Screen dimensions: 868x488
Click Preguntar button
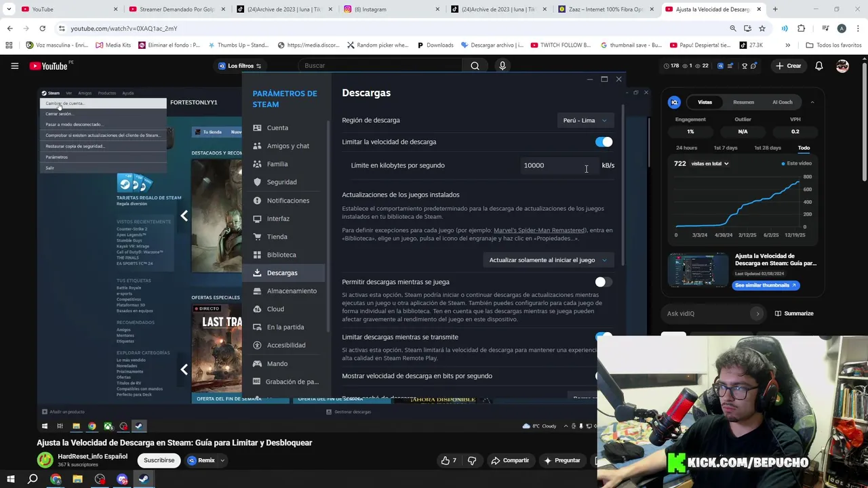click(x=561, y=460)
